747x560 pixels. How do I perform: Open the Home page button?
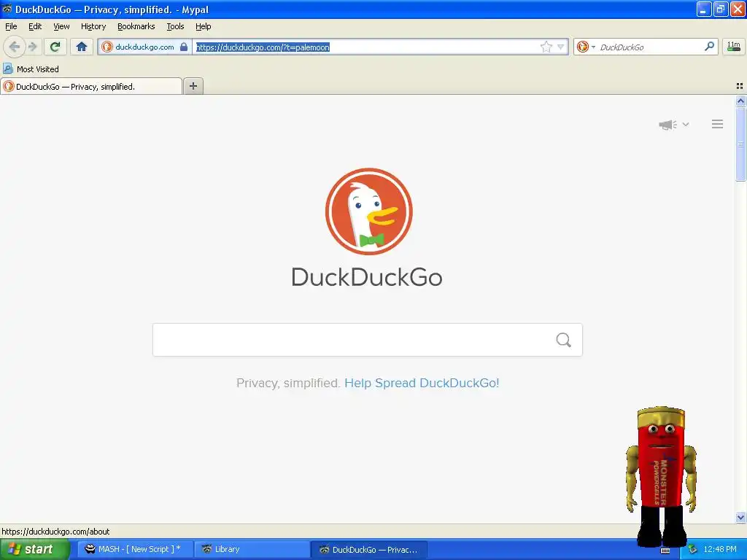(x=82, y=47)
